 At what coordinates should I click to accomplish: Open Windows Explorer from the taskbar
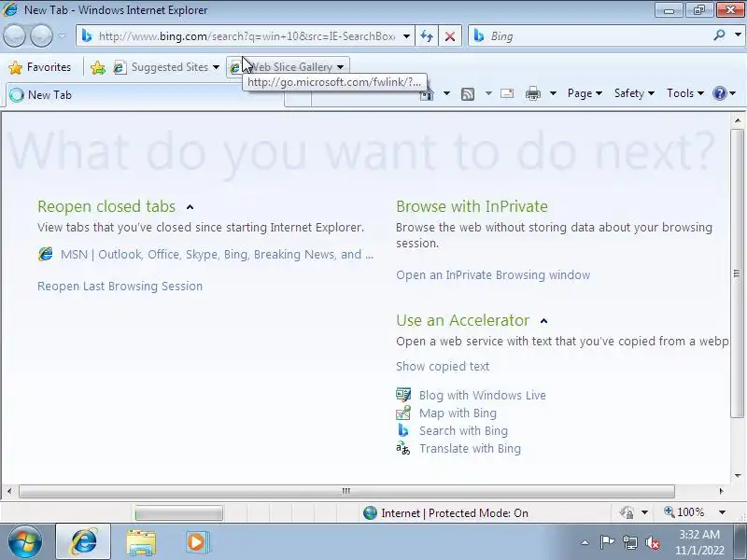(141, 542)
